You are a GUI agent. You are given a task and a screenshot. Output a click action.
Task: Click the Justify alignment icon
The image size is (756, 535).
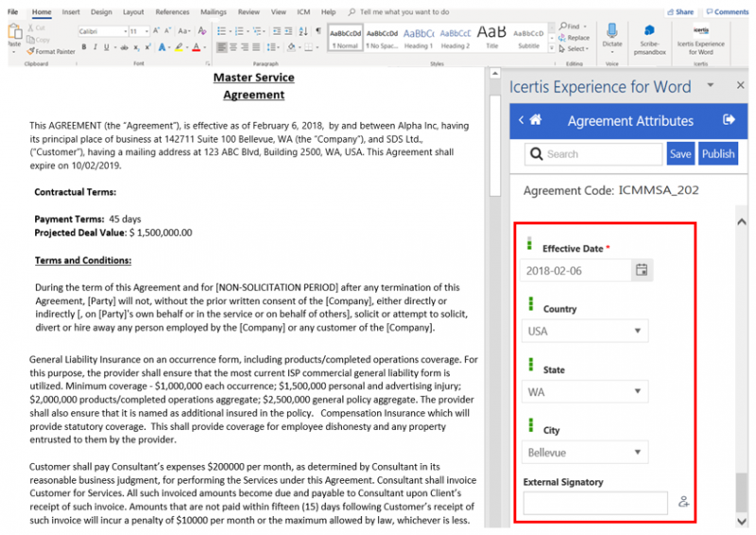point(256,47)
